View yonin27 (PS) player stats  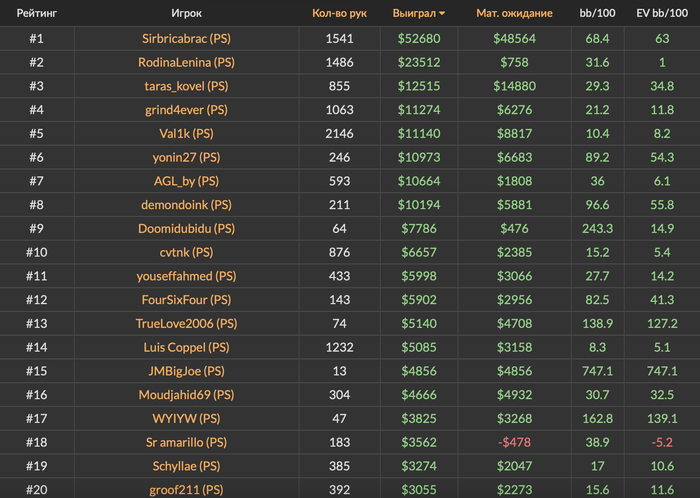(186, 157)
